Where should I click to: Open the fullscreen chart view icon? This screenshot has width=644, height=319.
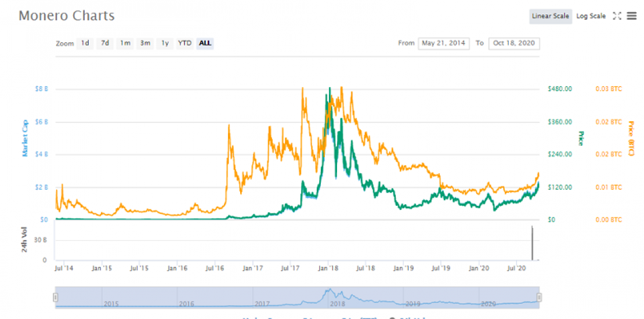pos(617,16)
